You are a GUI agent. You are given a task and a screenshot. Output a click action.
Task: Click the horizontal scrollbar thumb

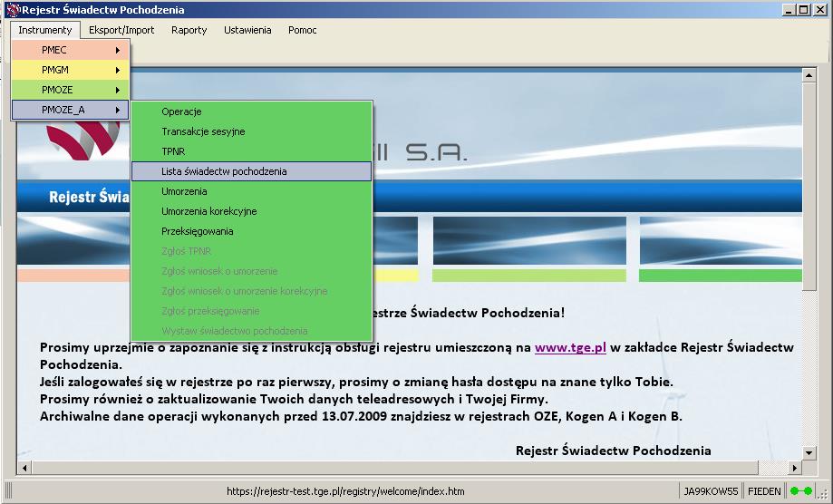pyautogui.click(x=394, y=468)
